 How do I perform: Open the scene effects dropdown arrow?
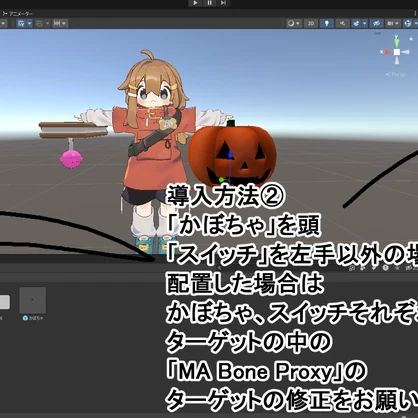click(365, 23)
